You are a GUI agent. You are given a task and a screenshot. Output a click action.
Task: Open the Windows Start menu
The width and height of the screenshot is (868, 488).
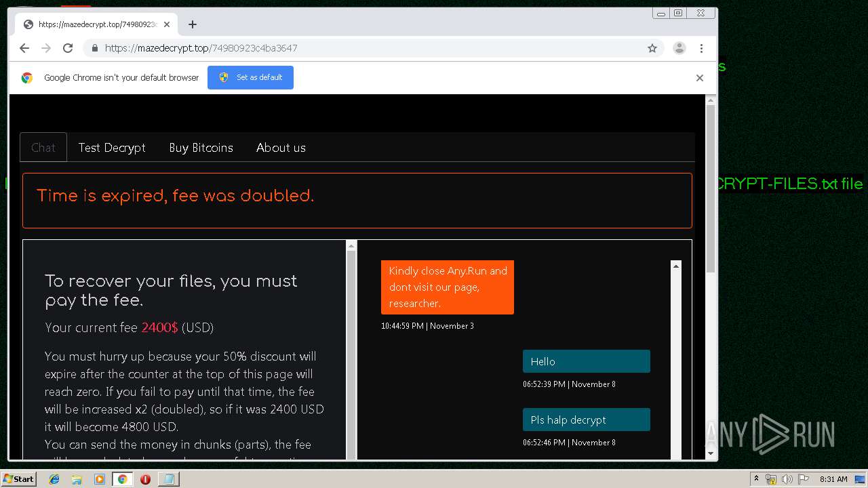19,479
